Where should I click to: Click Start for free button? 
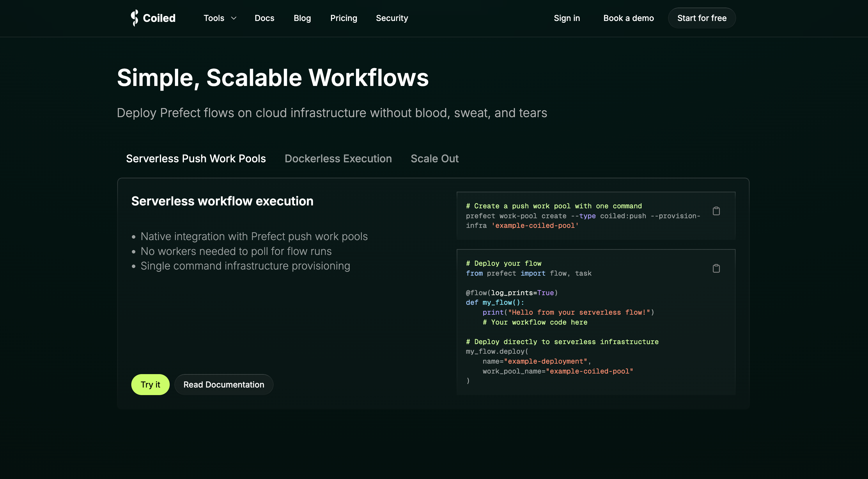702,18
